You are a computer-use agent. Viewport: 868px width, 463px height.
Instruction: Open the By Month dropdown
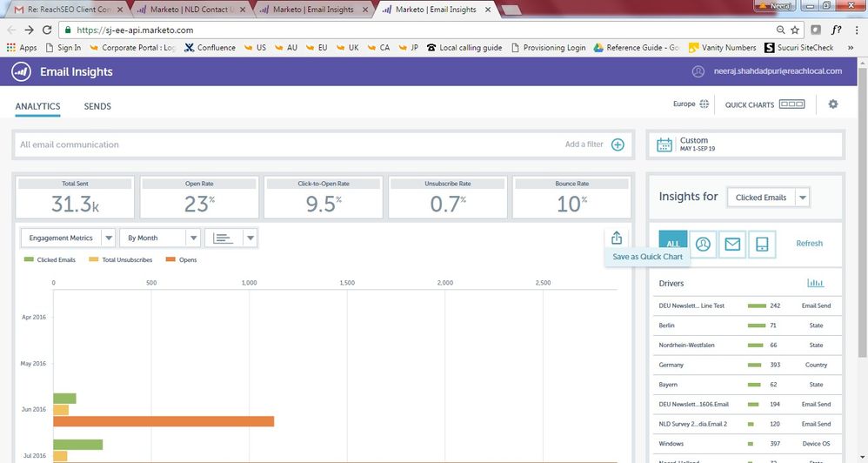coord(192,238)
